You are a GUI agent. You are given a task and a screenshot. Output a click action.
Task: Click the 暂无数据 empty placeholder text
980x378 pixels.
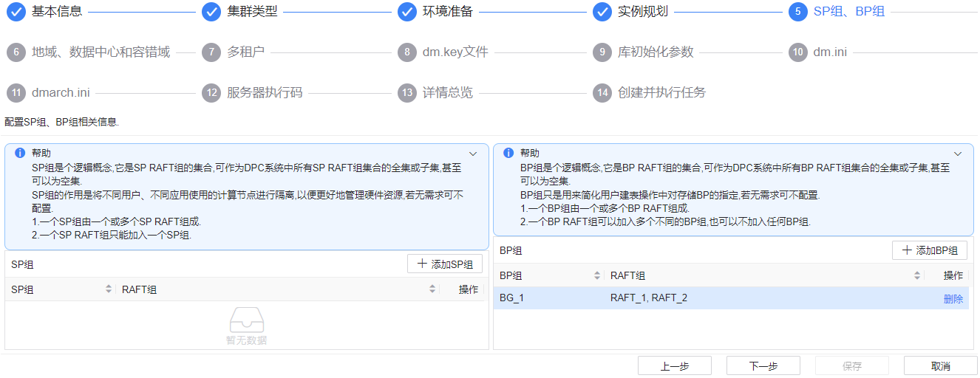click(x=246, y=340)
